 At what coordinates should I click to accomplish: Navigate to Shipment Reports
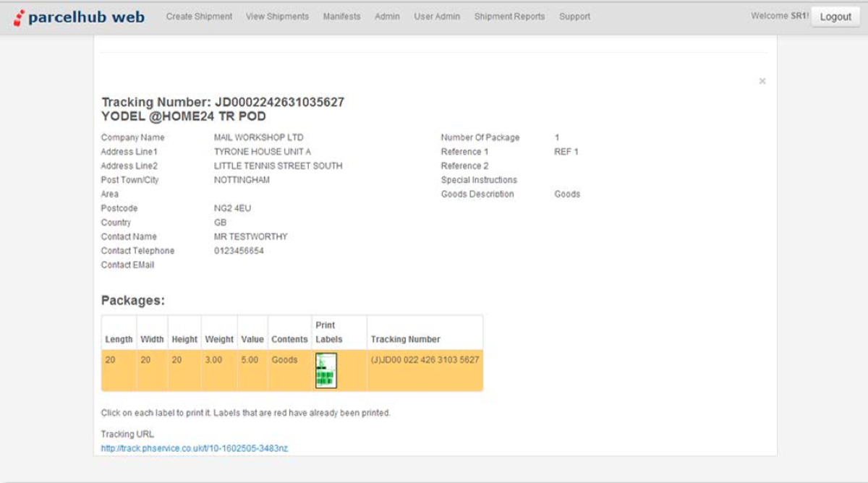[509, 17]
